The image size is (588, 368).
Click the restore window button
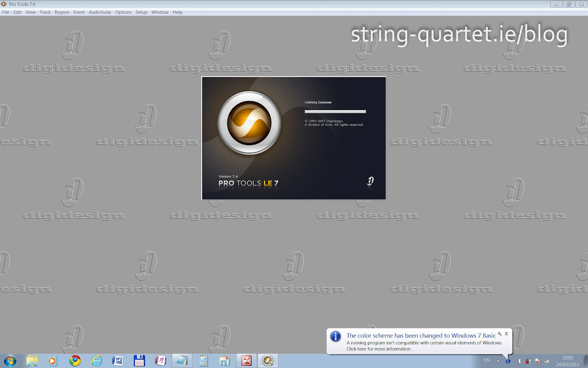(x=568, y=4)
